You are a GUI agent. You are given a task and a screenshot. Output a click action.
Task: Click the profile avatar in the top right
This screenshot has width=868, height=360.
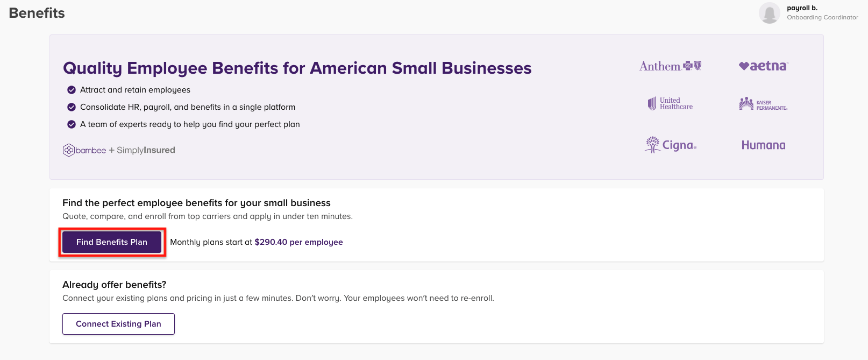770,12
